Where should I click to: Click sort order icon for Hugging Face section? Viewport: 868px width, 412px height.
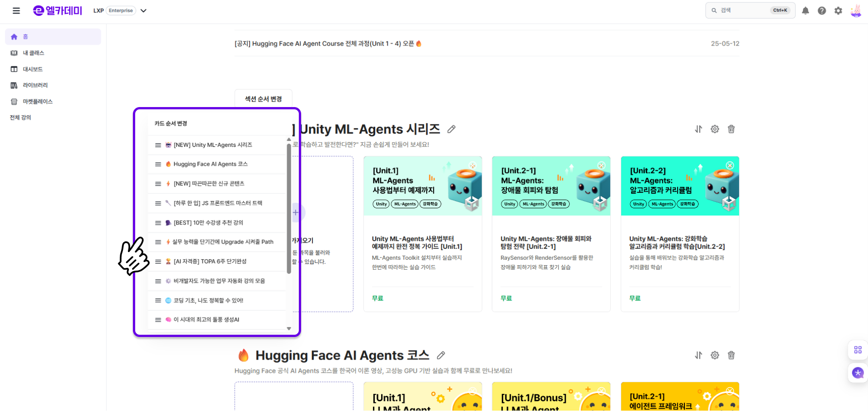tap(698, 356)
